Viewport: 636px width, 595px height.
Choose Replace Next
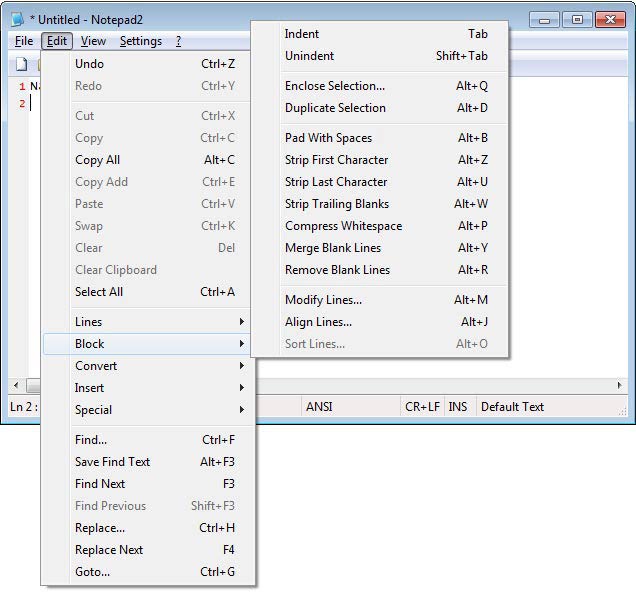[146, 550]
